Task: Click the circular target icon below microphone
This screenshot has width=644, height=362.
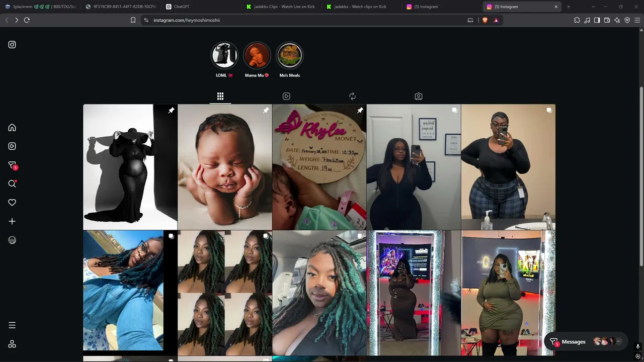Action: (637, 356)
